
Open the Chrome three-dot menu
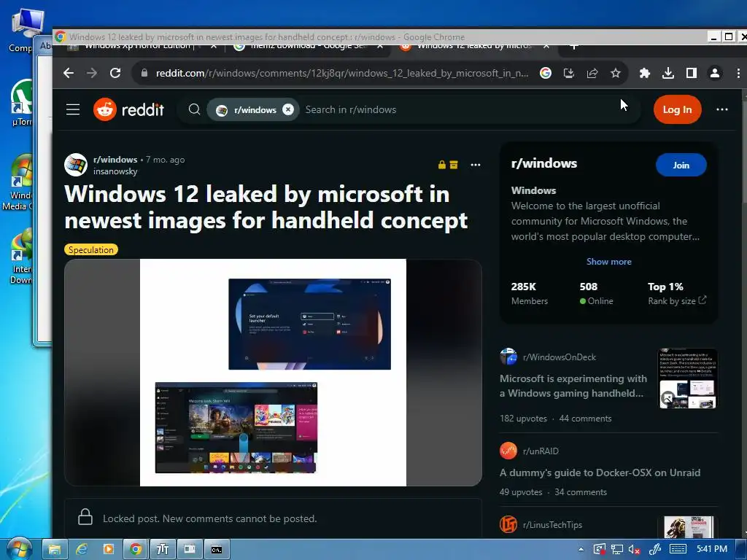pyautogui.click(x=738, y=73)
